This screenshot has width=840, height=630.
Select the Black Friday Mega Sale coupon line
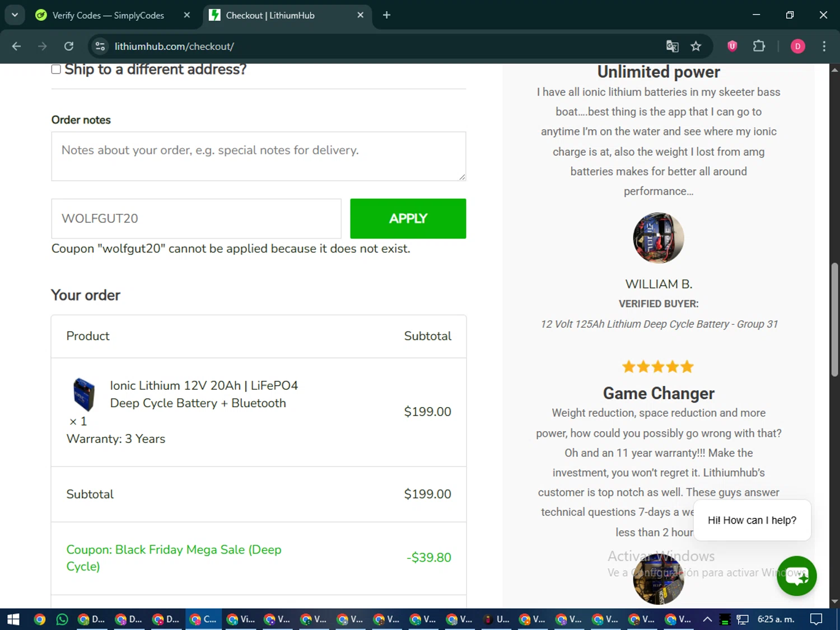174,558
